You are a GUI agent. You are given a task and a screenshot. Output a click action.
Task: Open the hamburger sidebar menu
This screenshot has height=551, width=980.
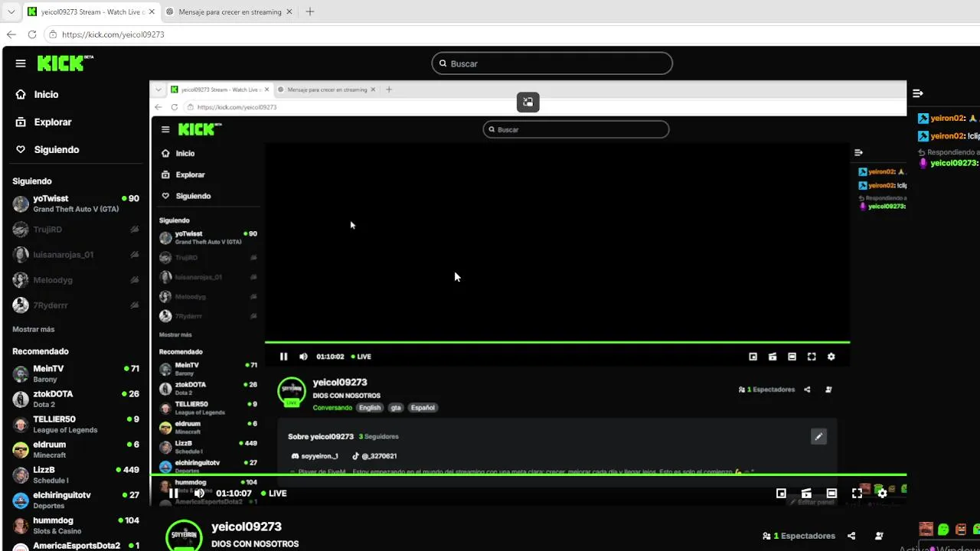pos(21,64)
